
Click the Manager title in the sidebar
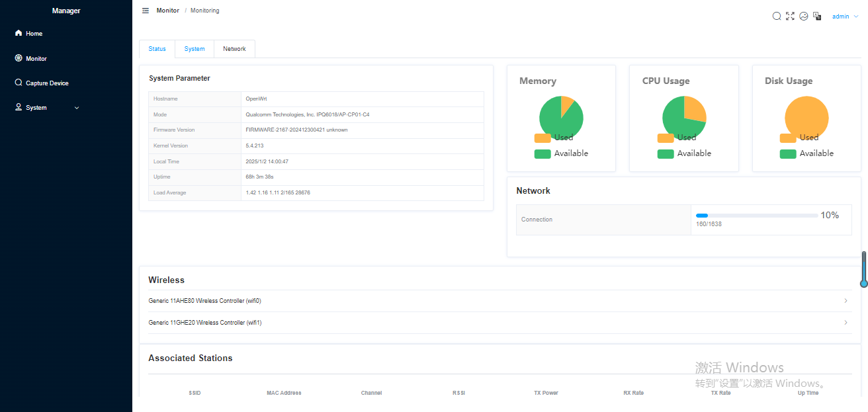point(66,11)
